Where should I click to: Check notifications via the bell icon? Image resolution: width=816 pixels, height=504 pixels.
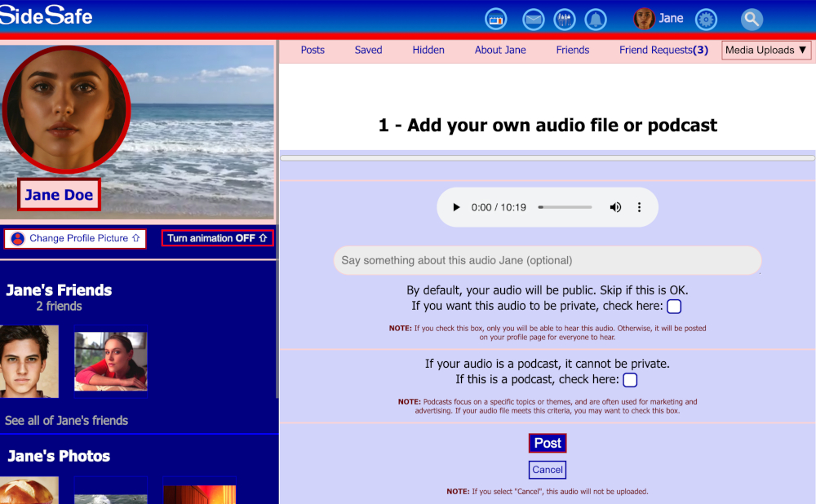(596, 19)
